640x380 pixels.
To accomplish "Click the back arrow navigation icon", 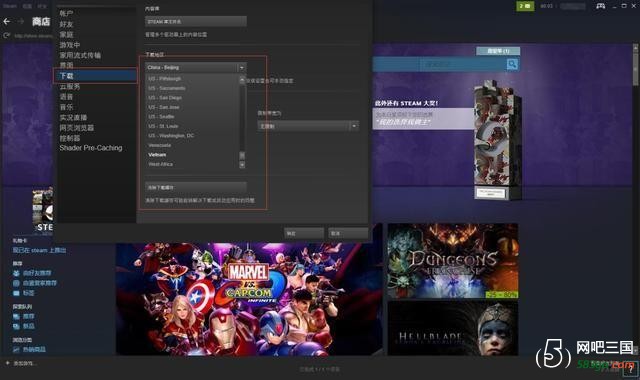I will (x=7, y=21).
